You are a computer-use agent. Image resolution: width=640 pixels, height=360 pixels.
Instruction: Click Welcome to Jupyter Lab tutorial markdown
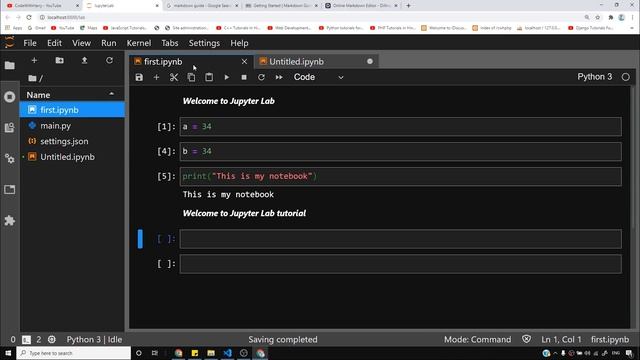tap(244, 213)
